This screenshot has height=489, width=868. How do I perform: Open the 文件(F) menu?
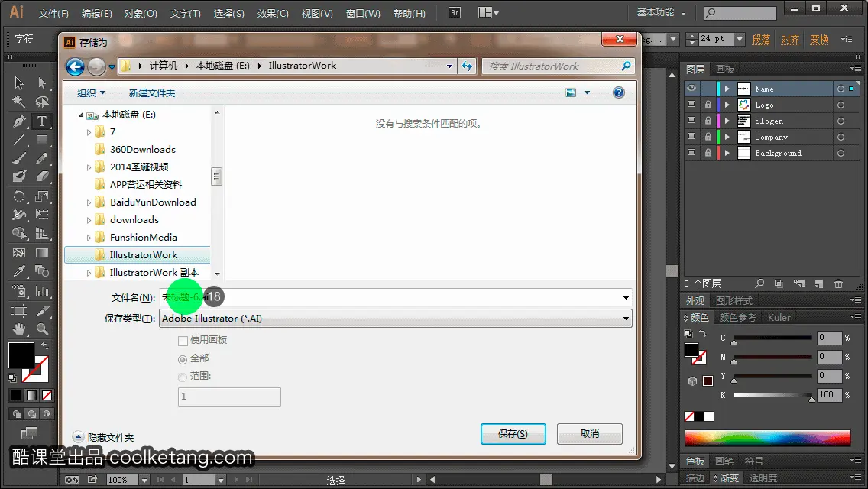pyautogui.click(x=53, y=13)
